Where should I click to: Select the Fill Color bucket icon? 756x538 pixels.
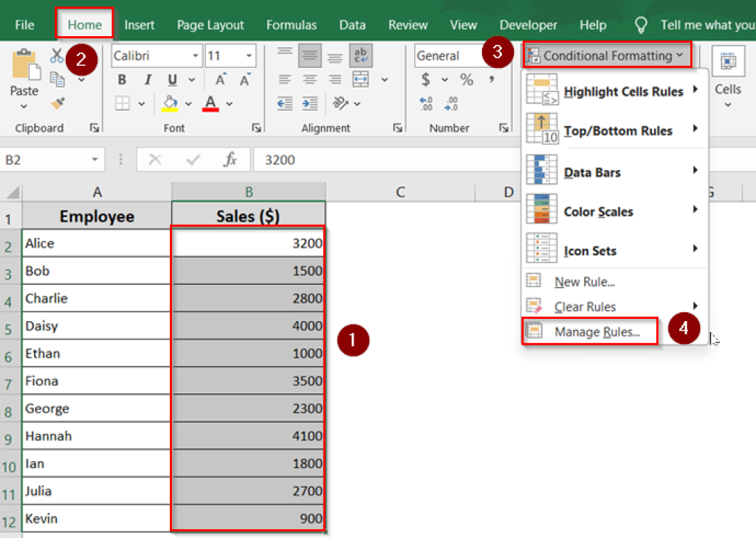pos(170,103)
